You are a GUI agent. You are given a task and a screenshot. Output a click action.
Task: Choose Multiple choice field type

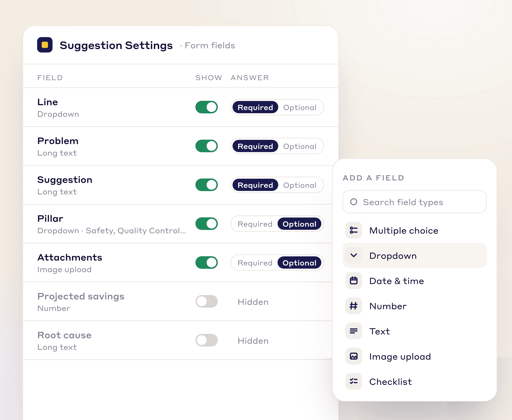click(414, 230)
